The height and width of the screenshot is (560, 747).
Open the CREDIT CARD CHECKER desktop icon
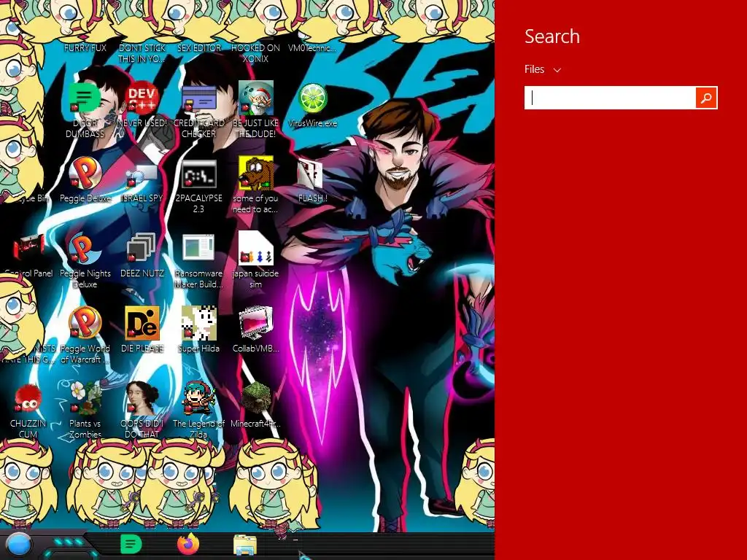[x=198, y=98]
